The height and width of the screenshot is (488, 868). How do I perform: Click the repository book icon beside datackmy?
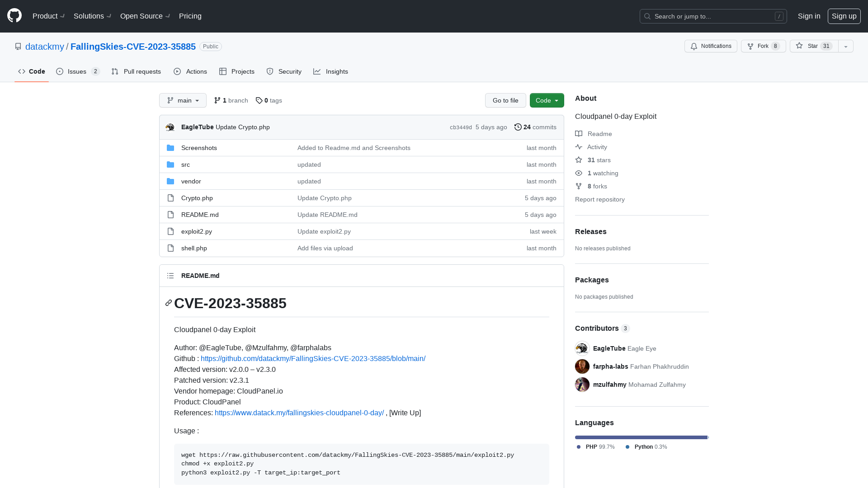[x=18, y=47]
